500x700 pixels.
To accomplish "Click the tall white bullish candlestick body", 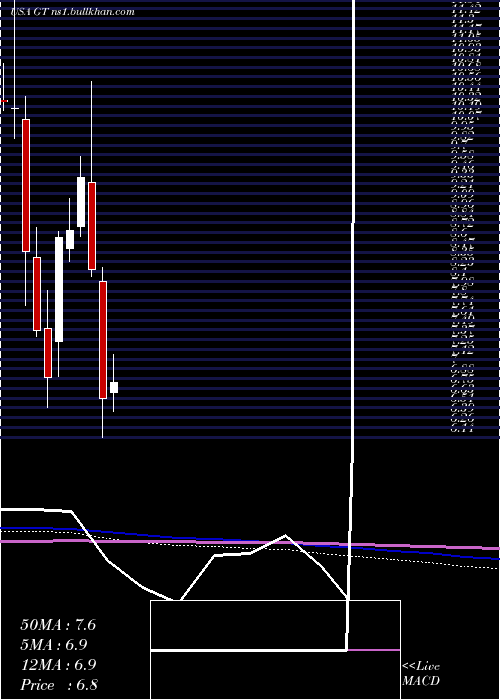I will pyautogui.click(x=59, y=289).
